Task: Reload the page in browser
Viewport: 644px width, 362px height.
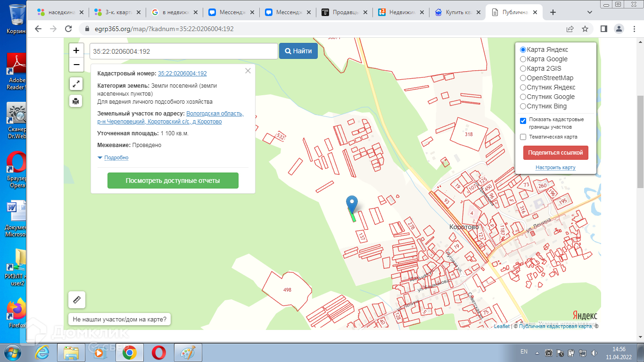Action: [x=68, y=29]
